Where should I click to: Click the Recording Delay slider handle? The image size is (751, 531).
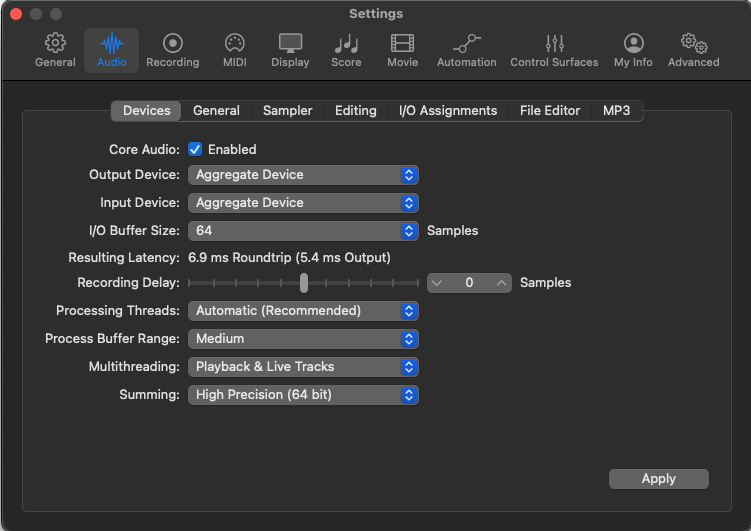[x=303, y=283]
